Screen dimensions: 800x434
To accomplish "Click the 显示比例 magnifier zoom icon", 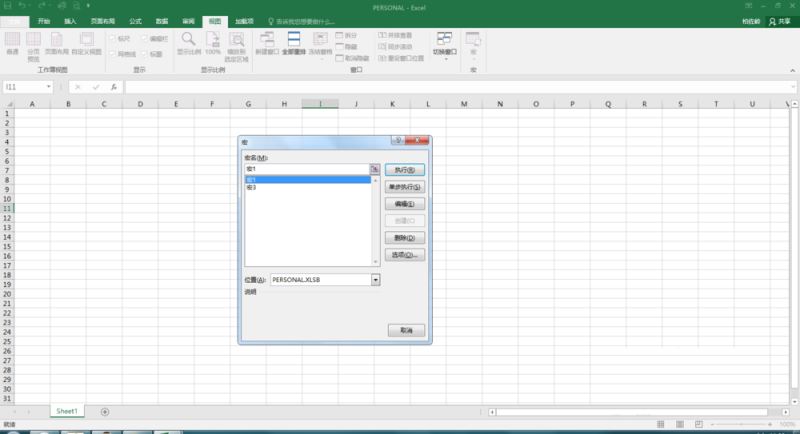I will (188, 43).
